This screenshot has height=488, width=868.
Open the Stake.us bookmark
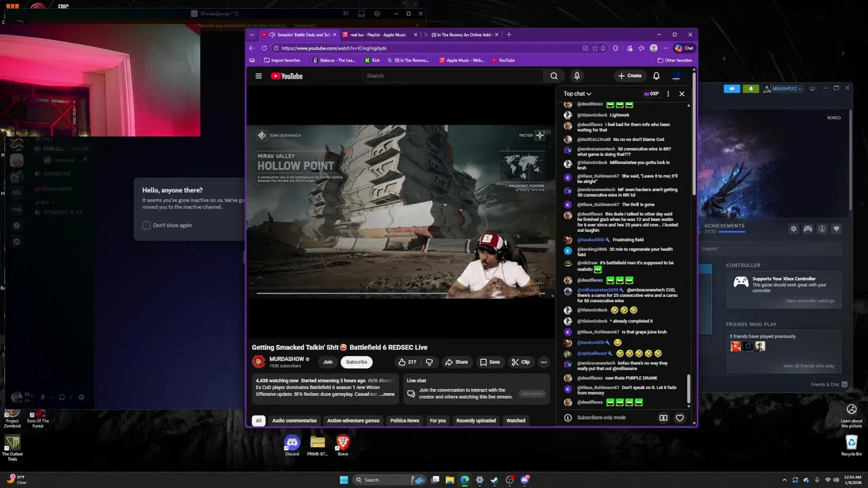(x=334, y=60)
